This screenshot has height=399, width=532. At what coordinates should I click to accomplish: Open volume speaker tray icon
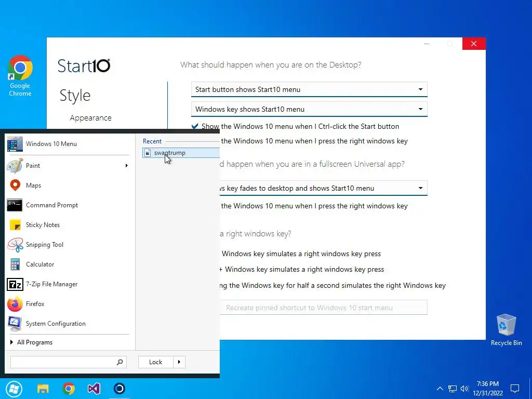[464, 389]
